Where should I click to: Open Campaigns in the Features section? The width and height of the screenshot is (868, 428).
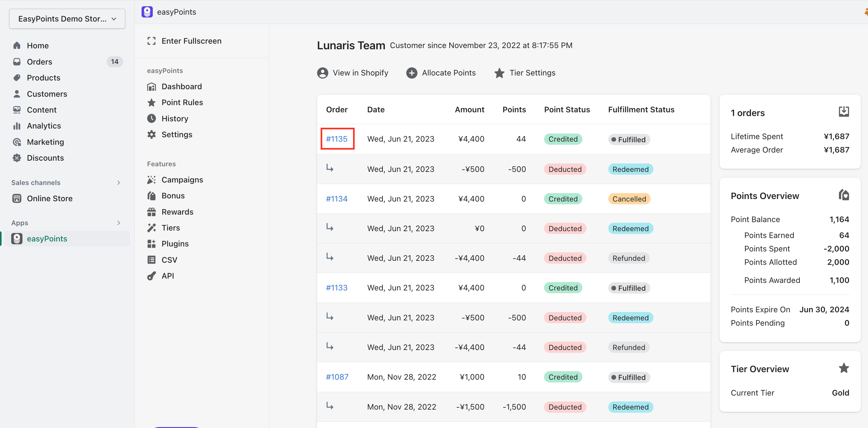pos(182,180)
